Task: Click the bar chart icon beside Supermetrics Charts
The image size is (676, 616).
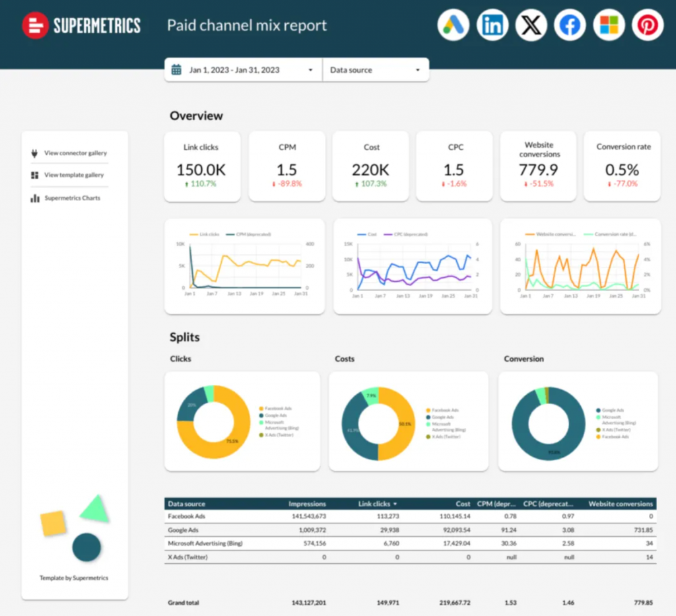Action: coord(35,198)
